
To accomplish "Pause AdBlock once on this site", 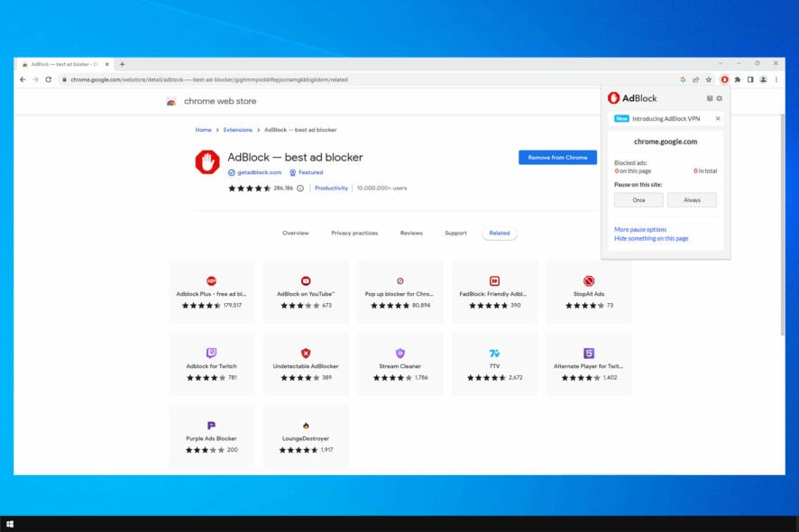I will coord(638,199).
